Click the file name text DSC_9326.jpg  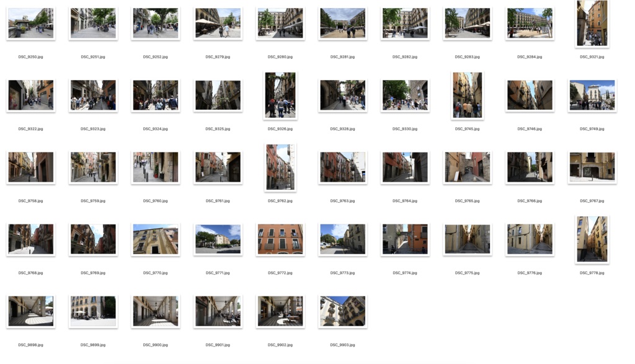pyautogui.click(x=280, y=129)
